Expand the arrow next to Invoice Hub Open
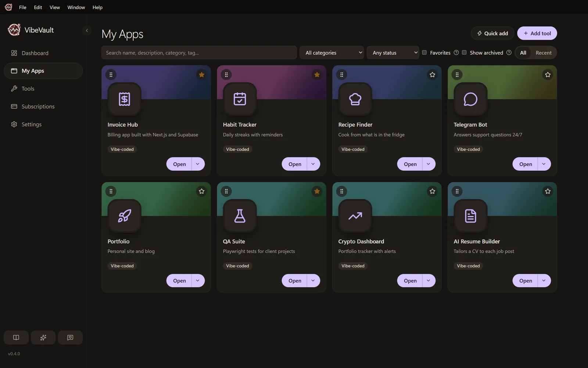Screen dimensions: 588x368 point(198,164)
